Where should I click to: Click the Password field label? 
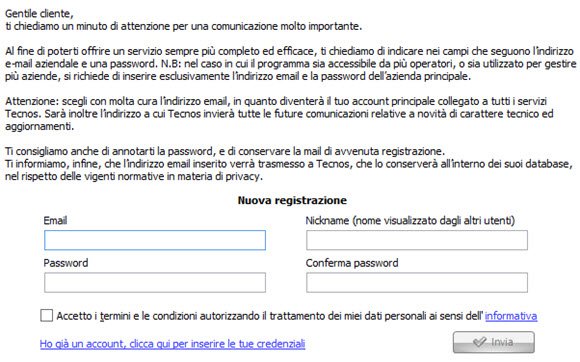(66, 263)
